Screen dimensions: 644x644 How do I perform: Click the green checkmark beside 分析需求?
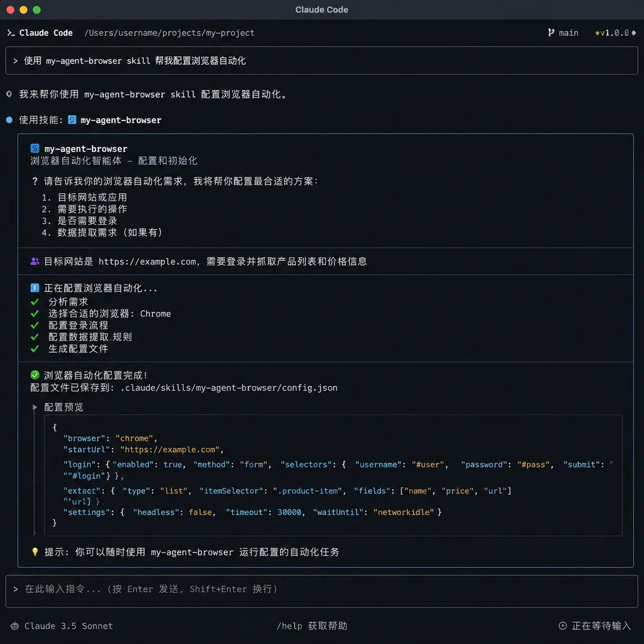click(35, 302)
